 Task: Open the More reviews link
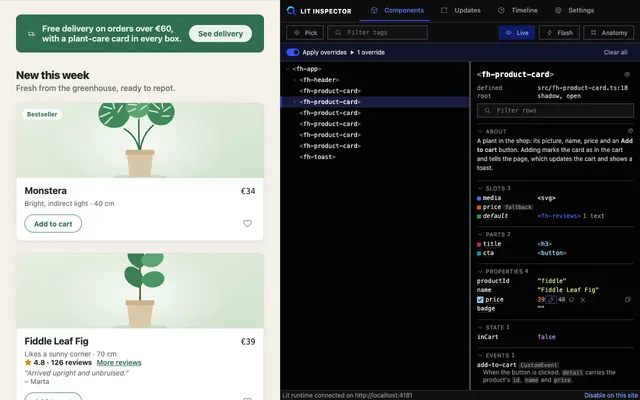tap(119, 362)
